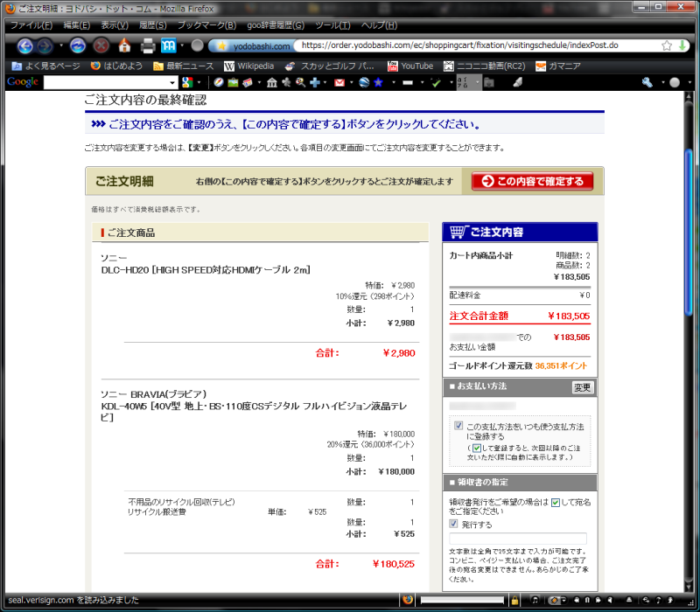The image size is (700, 612).
Task: Open dropdown next to the Gmail icon
Action: coord(352,83)
